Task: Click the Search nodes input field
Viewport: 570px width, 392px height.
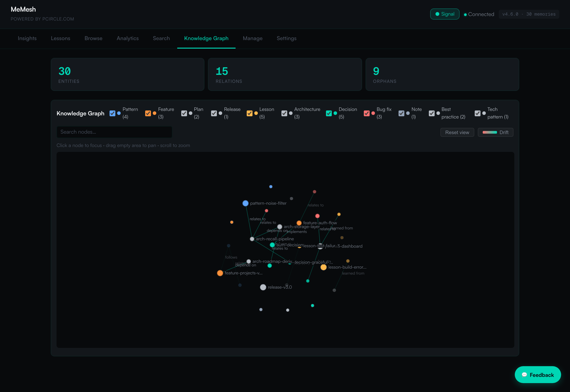Action: click(x=114, y=132)
